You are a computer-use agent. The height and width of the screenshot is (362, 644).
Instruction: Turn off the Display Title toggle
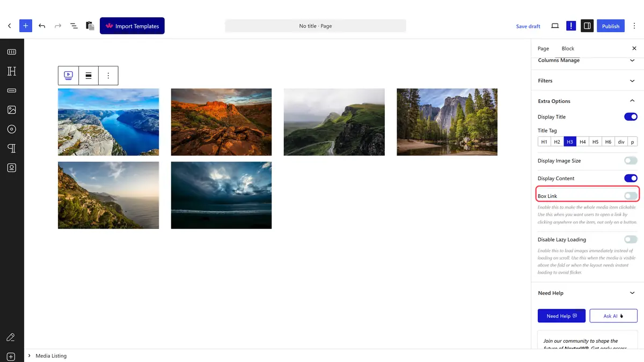click(631, 117)
